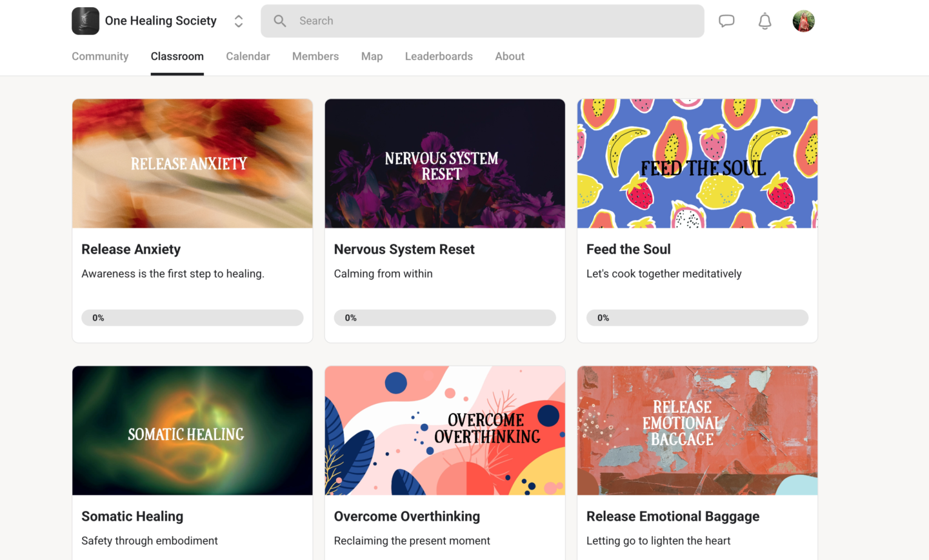
Task: Open the Somatic Healing cover image
Action: pyautogui.click(x=192, y=430)
